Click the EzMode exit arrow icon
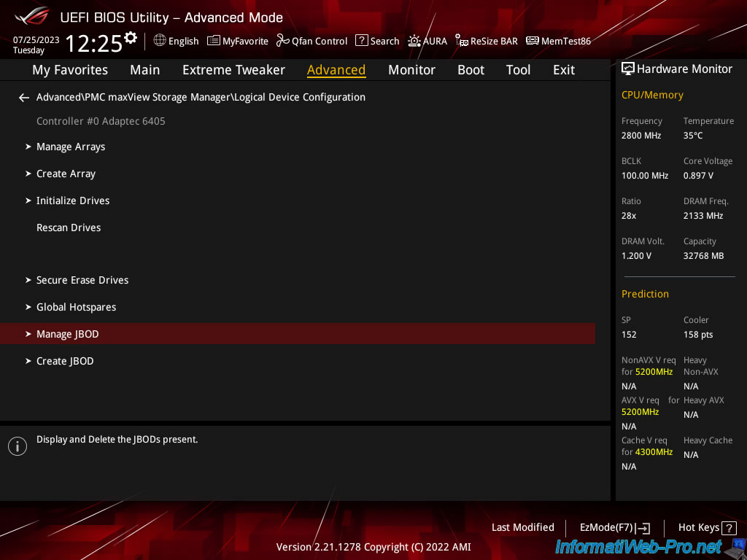 click(643, 528)
